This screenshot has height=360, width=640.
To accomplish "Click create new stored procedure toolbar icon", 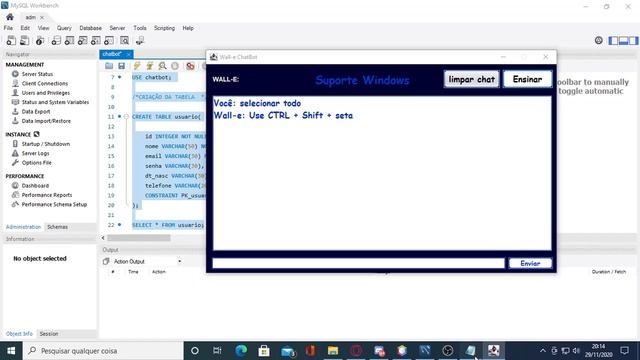I will (x=96, y=40).
